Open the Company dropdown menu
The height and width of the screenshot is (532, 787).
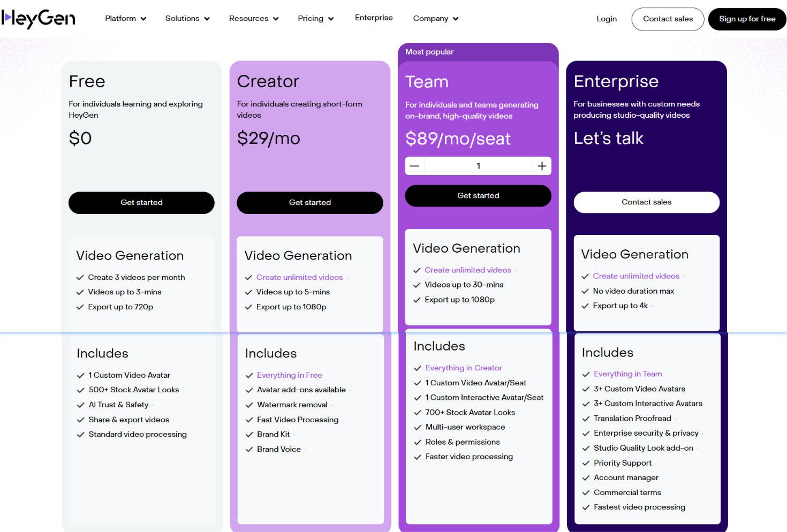(x=436, y=18)
